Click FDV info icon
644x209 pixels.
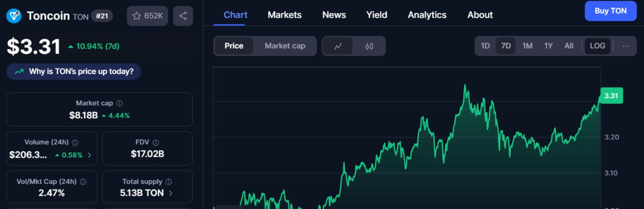pos(155,143)
